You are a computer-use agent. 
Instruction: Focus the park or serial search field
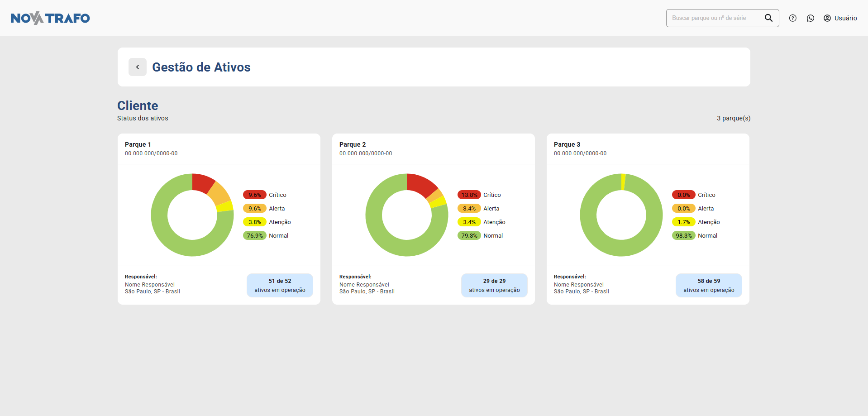(x=715, y=18)
